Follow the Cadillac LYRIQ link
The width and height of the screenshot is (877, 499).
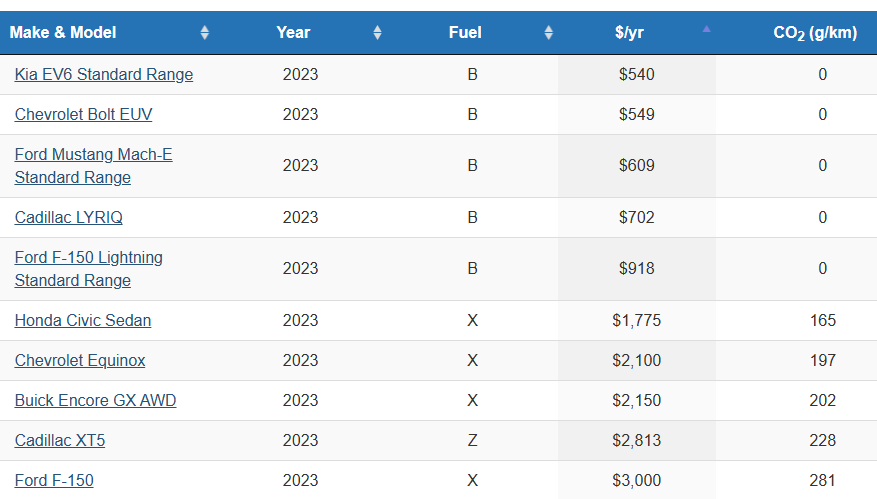pos(69,217)
